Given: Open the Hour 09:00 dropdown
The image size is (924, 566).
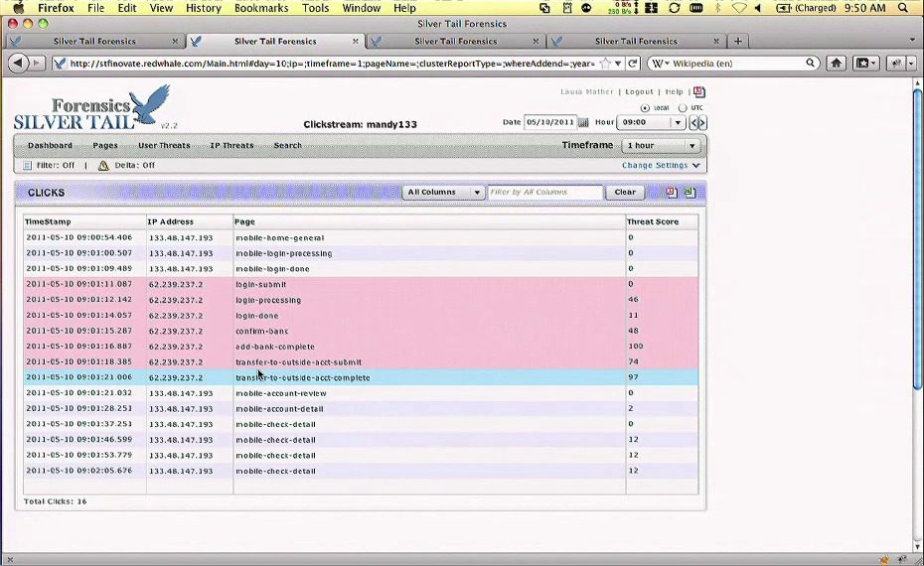Looking at the screenshot, I should coord(651,122).
